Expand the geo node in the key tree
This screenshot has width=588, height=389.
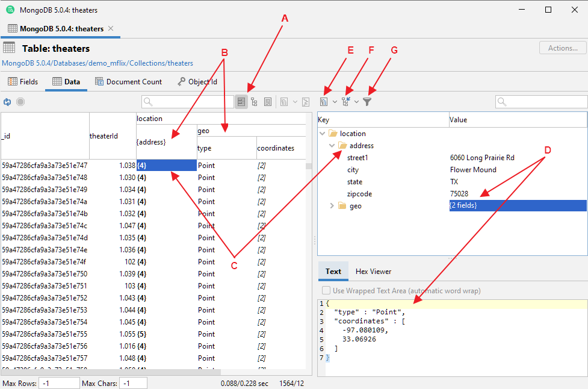332,205
